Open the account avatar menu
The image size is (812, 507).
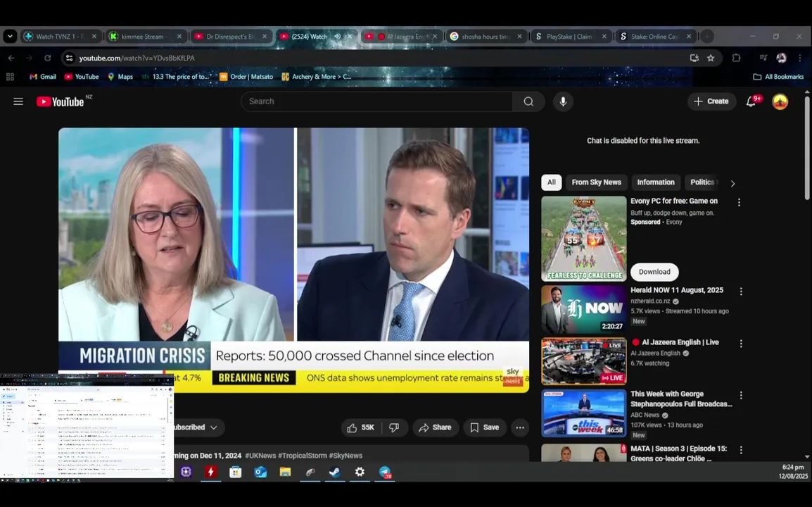pos(780,101)
